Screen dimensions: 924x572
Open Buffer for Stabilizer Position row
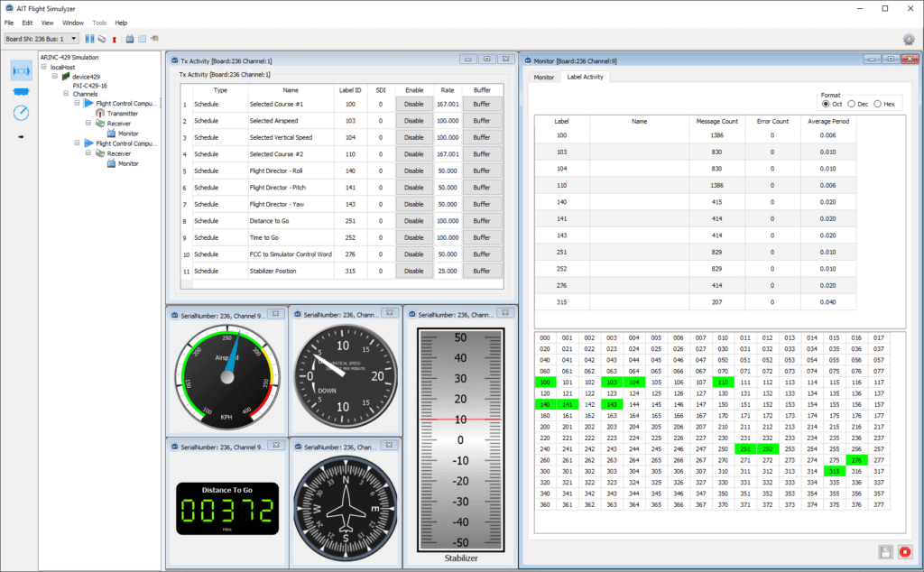point(483,271)
